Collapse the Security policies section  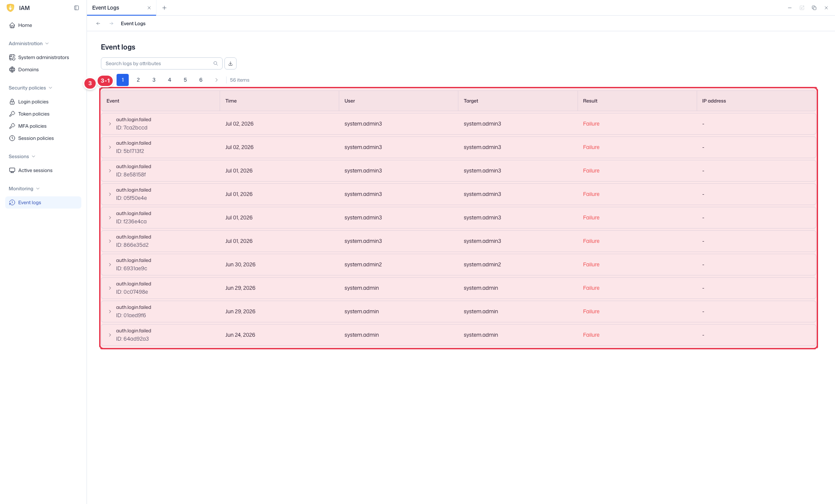pos(30,88)
